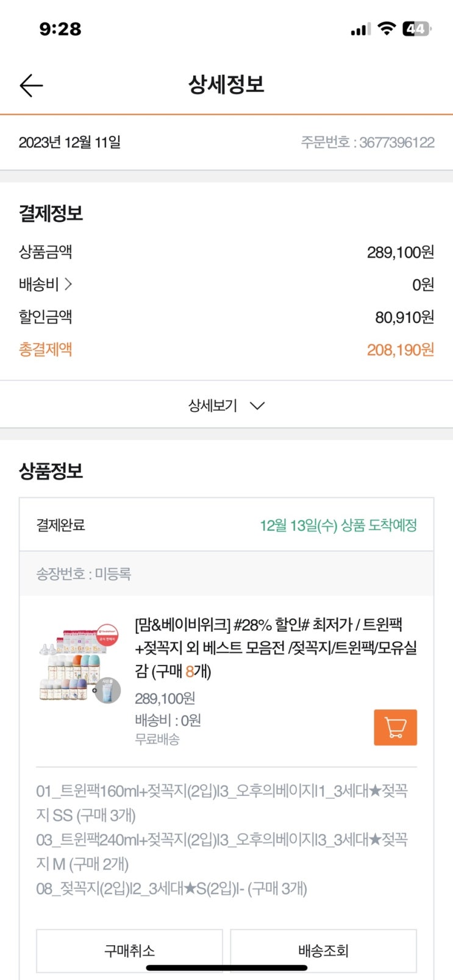
Task: Select the 03_트윈팩240ml option line
Action: click(221, 851)
